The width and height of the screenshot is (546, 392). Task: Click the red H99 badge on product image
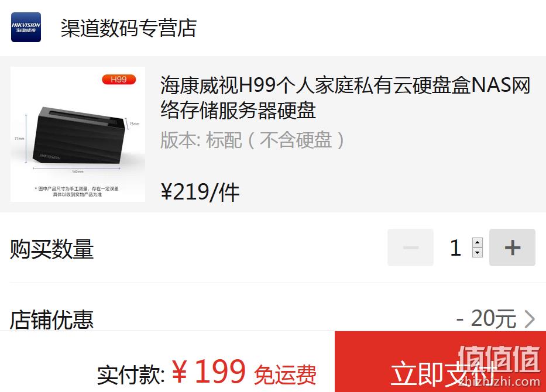point(119,80)
